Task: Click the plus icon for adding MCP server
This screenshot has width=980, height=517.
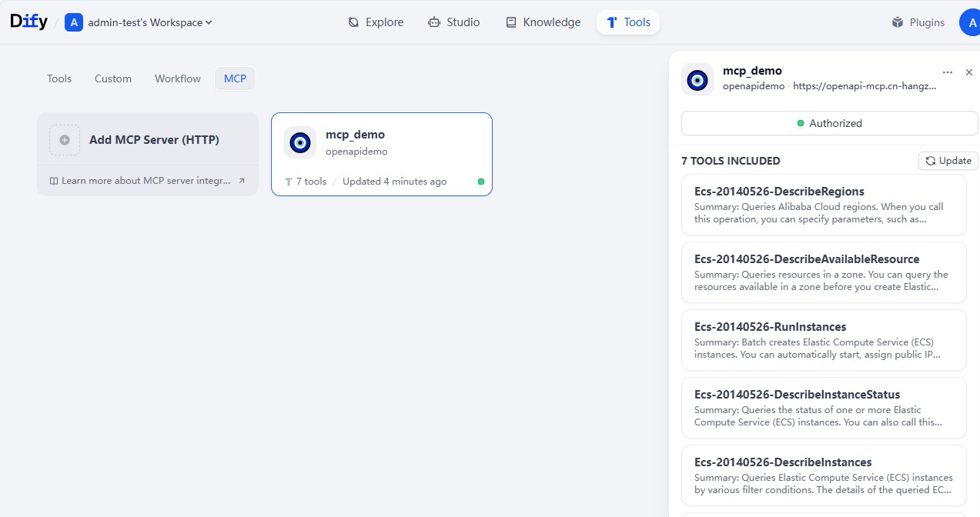Action: pos(65,140)
